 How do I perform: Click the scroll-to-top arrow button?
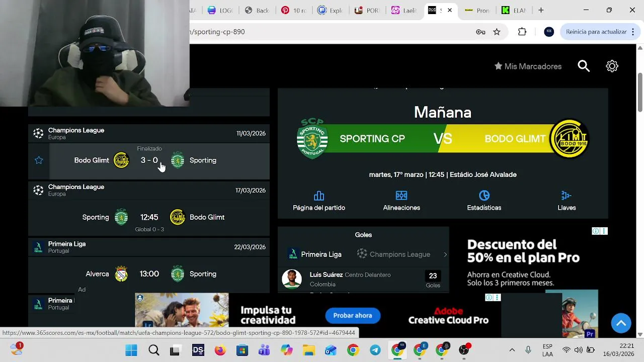pos(621,323)
